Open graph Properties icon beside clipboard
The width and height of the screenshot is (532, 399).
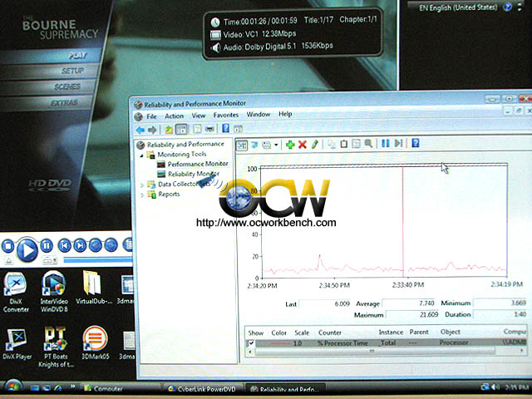pos(356,144)
